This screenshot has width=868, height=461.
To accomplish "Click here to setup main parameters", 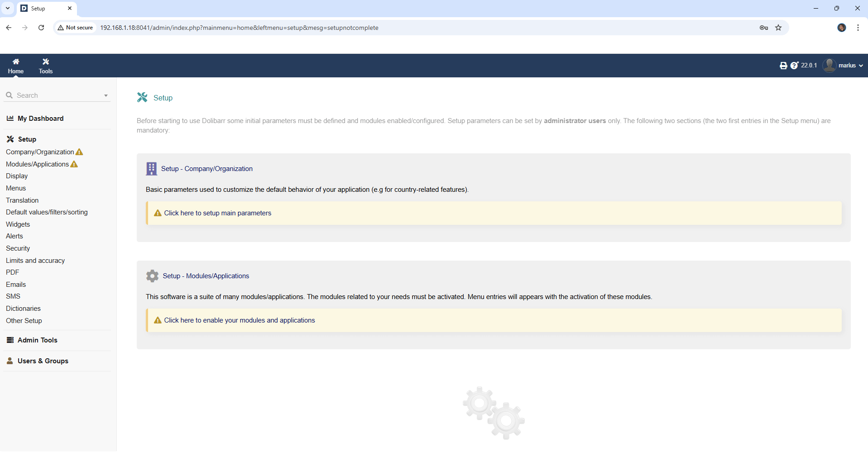I will [217, 213].
